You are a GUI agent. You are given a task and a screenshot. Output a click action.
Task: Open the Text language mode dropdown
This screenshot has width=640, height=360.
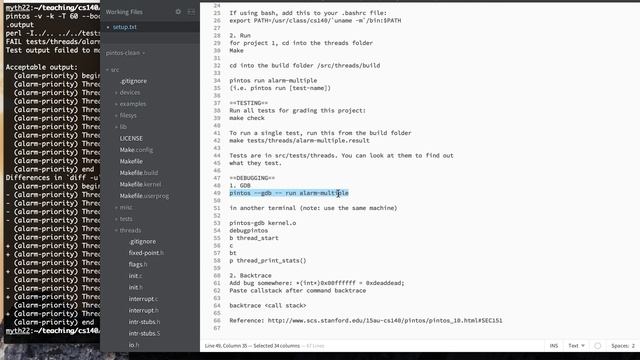coord(576,346)
